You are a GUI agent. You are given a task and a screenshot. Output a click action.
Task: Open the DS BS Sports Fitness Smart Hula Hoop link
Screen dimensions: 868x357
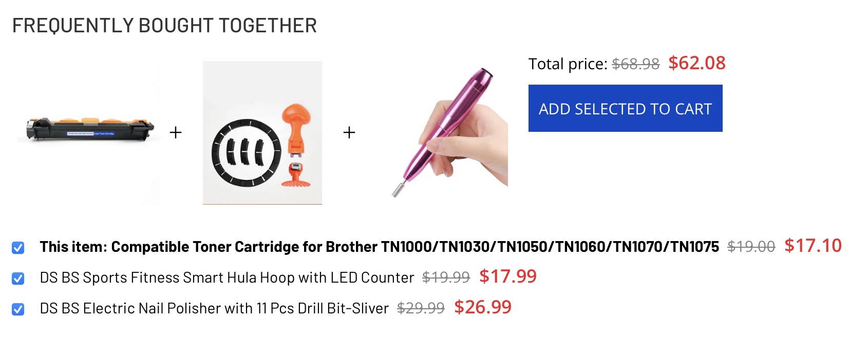227,277
